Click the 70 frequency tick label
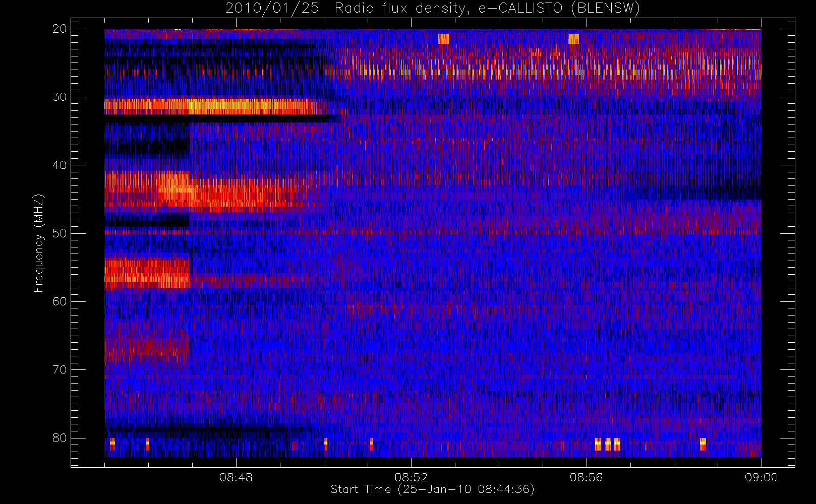 click(60, 369)
